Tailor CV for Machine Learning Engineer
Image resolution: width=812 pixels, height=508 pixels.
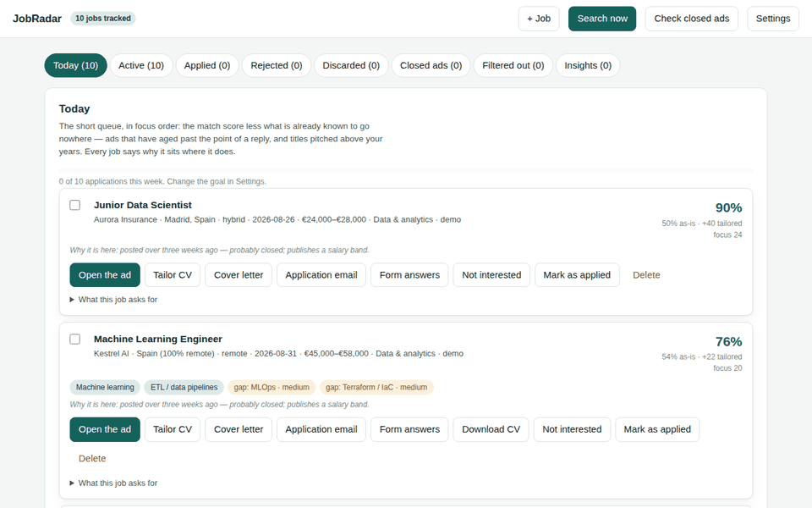pos(173,429)
